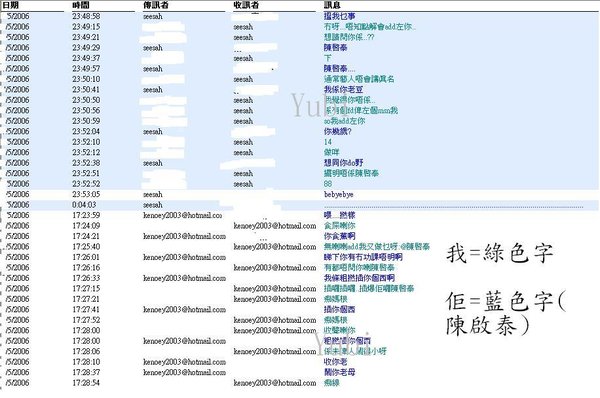This screenshot has width=600, height=398.
Task: Click sender 'seesah' in the 23:53:05 row
Action: coord(153,194)
